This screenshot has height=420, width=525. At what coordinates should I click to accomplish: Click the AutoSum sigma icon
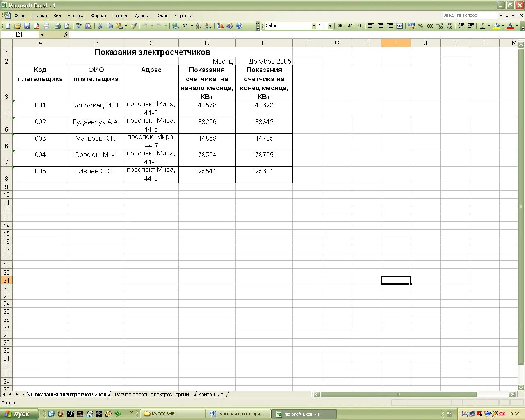185,26
